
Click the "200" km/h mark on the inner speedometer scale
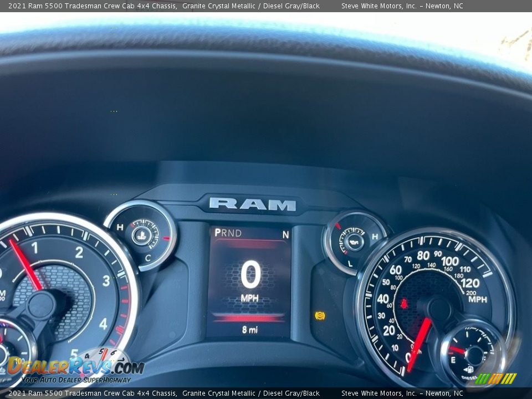tap(471, 293)
